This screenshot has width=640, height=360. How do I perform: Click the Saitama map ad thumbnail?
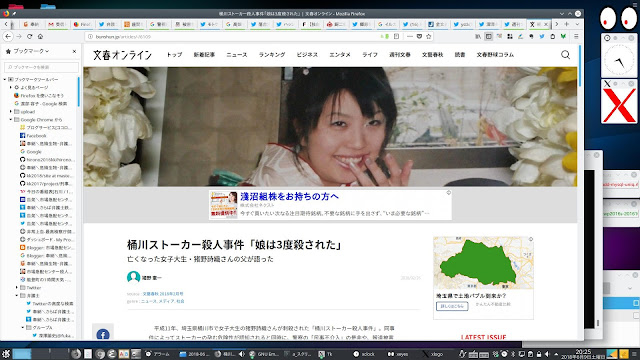point(483,263)
